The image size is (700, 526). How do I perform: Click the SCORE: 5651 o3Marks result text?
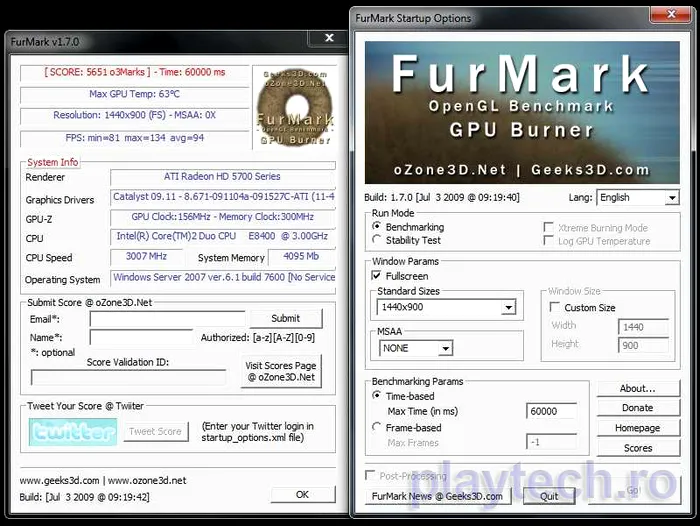(x=135, y=72)
